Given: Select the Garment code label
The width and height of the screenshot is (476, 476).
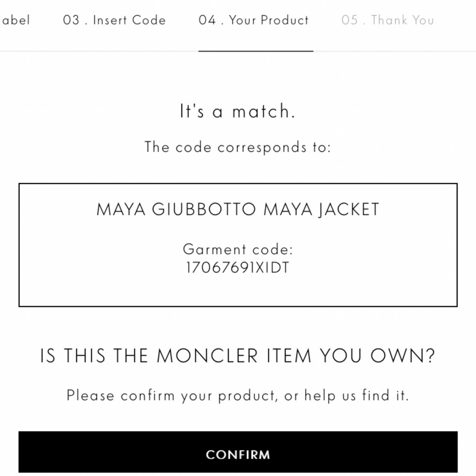Looking at the screenshot, I should tap(237, 249).
